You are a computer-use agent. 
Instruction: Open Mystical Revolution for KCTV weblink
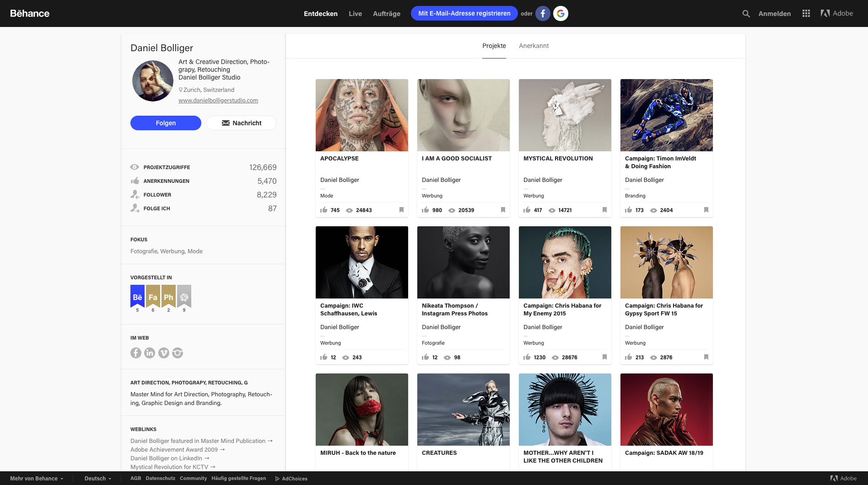click(x=173, y=467)
